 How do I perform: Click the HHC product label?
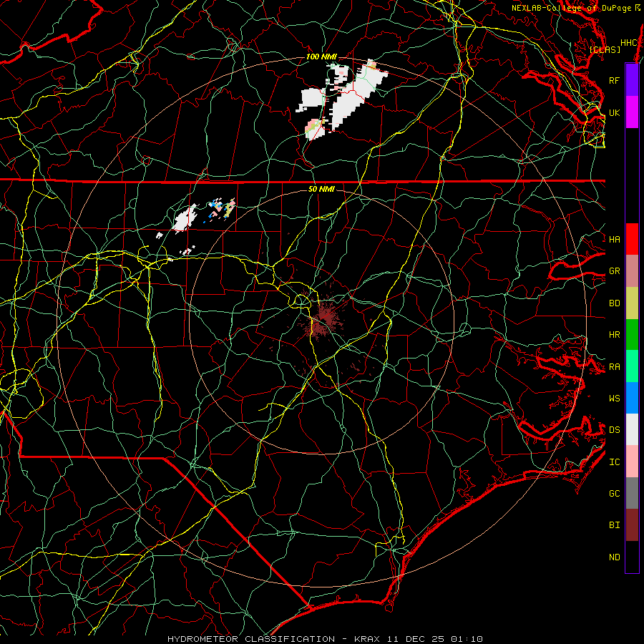click(x=628, y=43)
